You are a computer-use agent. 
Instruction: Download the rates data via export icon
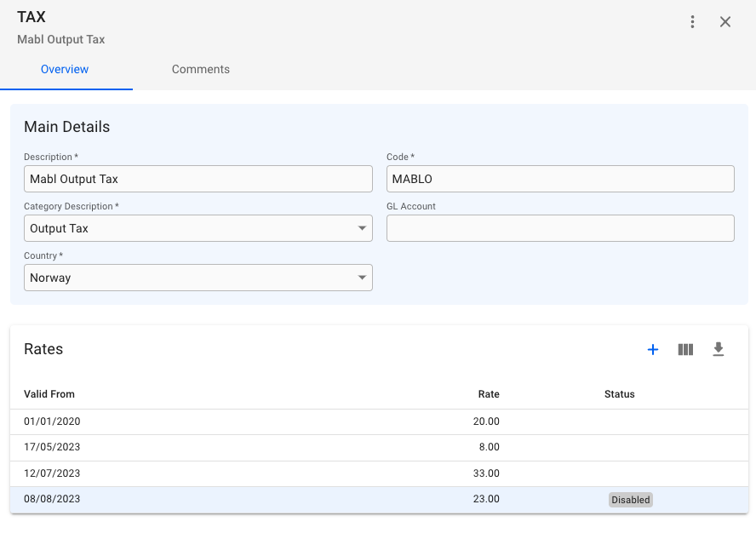click(718, 349)
